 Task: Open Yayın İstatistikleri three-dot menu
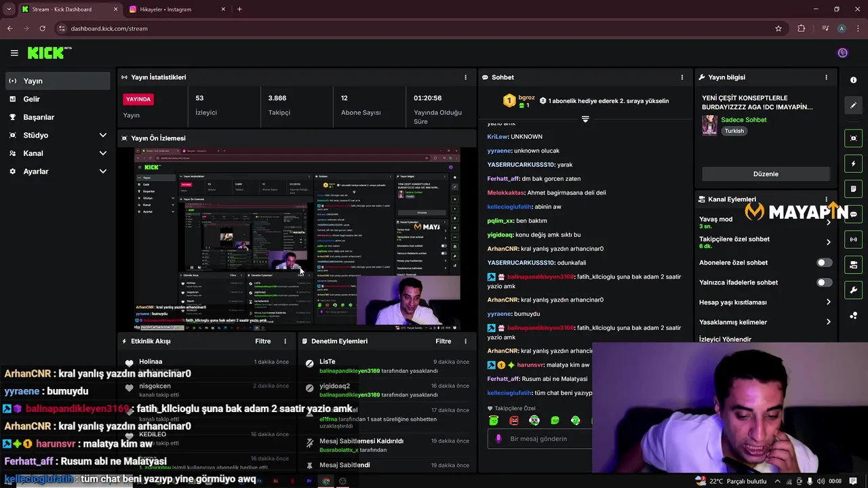465,77
